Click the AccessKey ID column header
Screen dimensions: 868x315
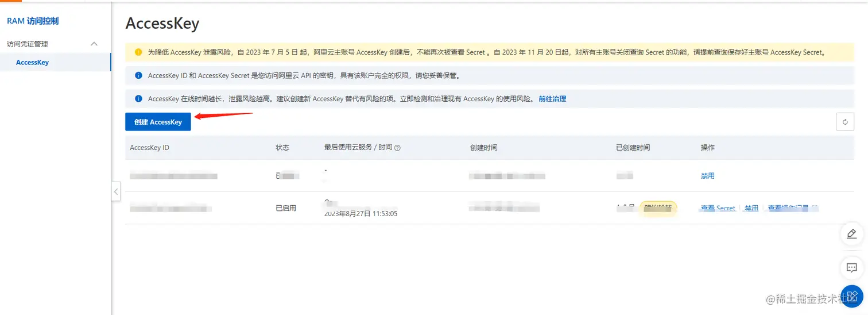[149, 148]
